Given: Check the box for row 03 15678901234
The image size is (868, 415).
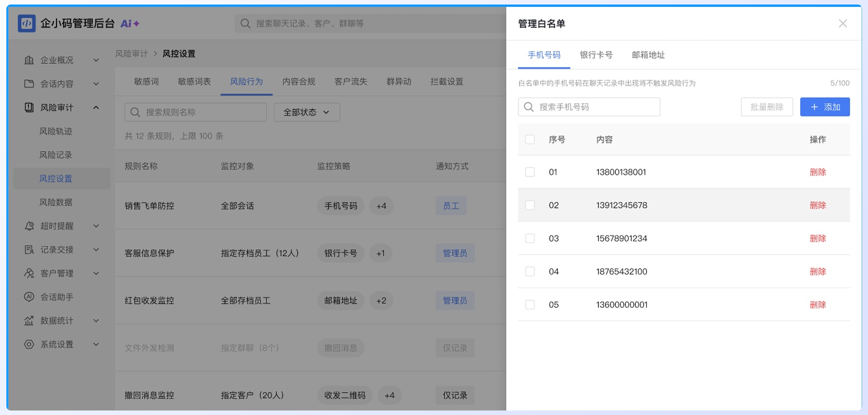Looking at the screenshot, I should (x=530, y=238).
